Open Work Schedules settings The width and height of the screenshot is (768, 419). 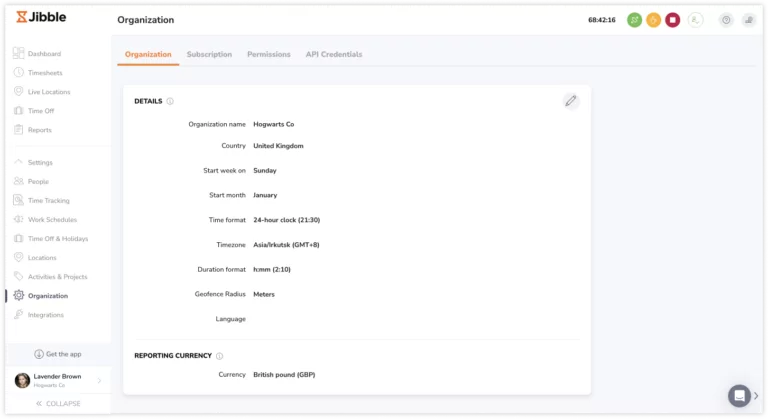point(52,220)
